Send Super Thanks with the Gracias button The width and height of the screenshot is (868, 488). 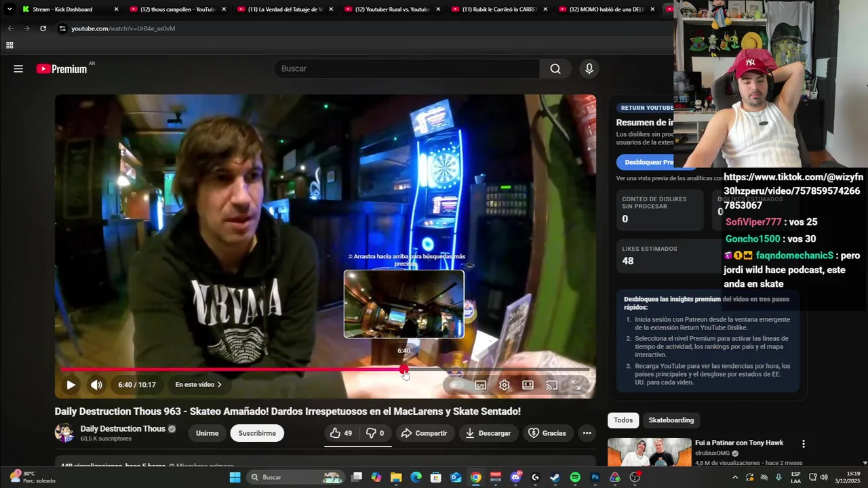click(547, 433)
